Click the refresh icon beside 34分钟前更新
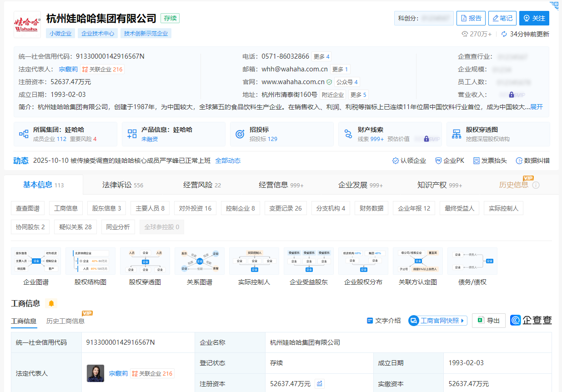 point(504,34)
